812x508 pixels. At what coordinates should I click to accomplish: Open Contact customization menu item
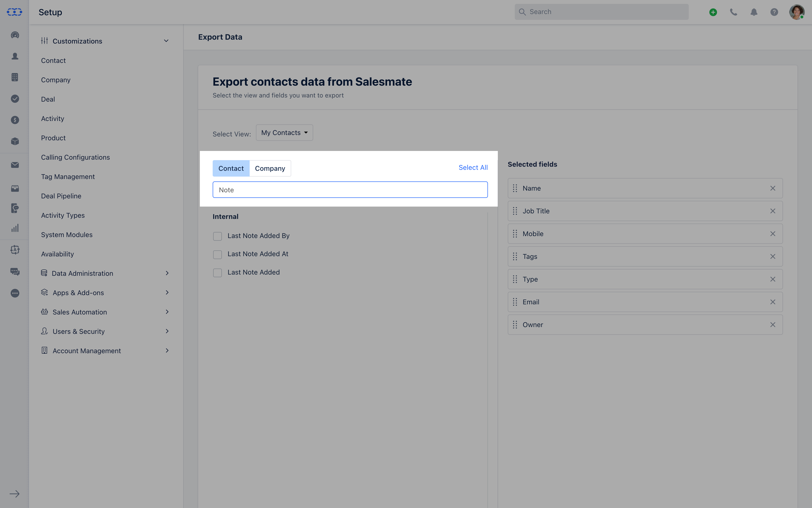[53, 60]
